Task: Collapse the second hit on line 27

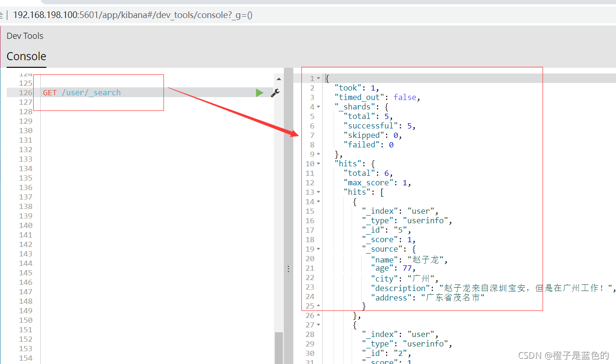Action: tap(318, 325)
